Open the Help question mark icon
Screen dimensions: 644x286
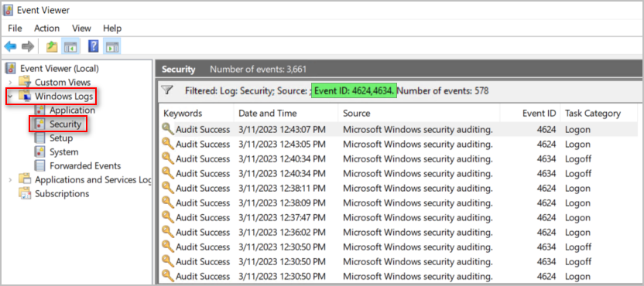pyautogui.click(x=94, y=47)
